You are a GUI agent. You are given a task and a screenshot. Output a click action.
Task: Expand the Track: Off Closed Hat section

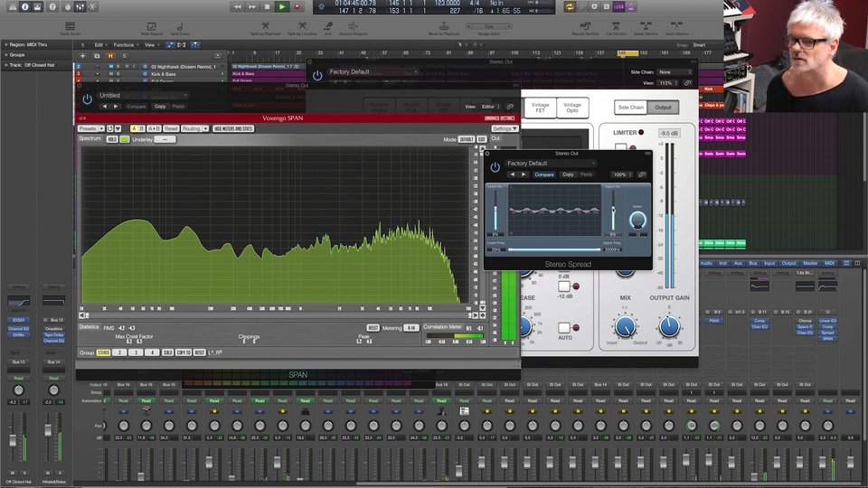6,65
